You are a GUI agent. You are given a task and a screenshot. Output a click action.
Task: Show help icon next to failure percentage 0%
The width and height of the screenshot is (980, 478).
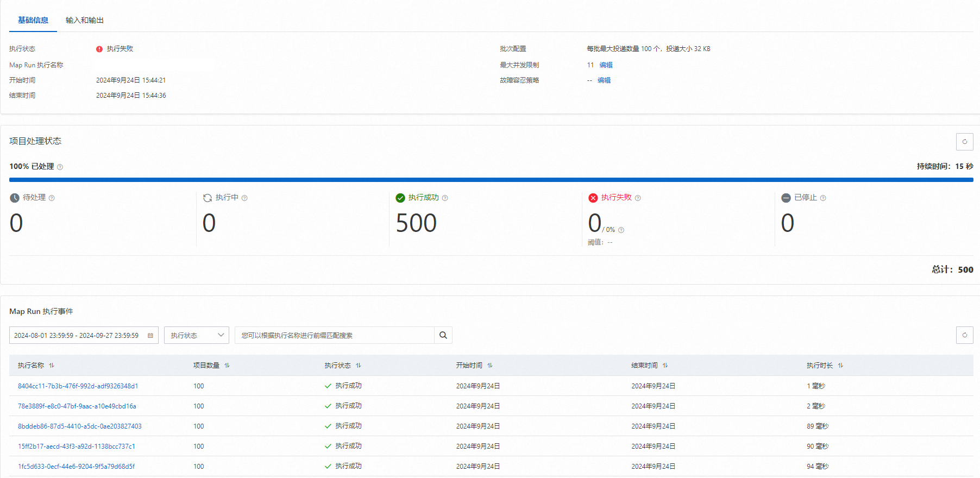(621, 230)
